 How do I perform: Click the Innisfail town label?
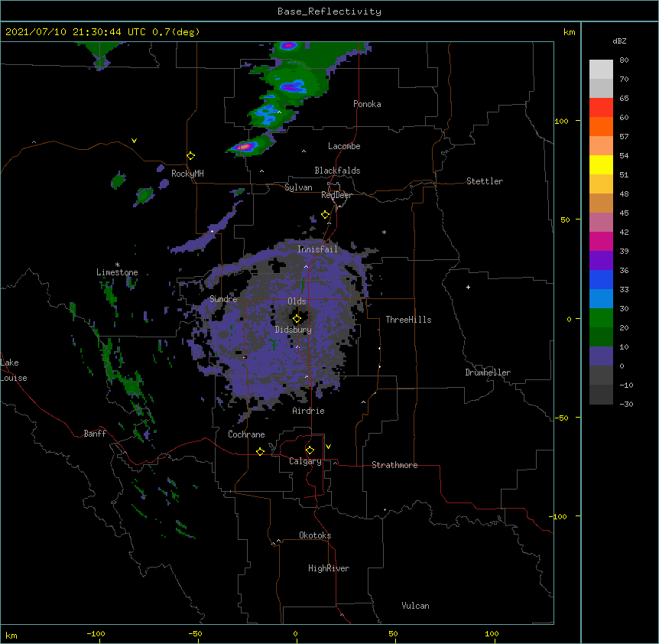(317, 249)
